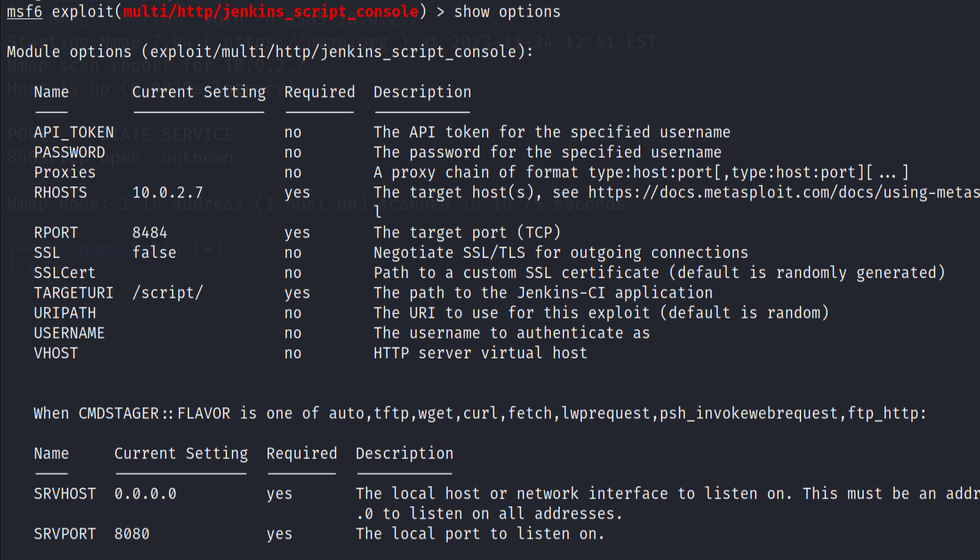
Task: Click 'The local port to listen on.' description
Action: coord(480,534)
